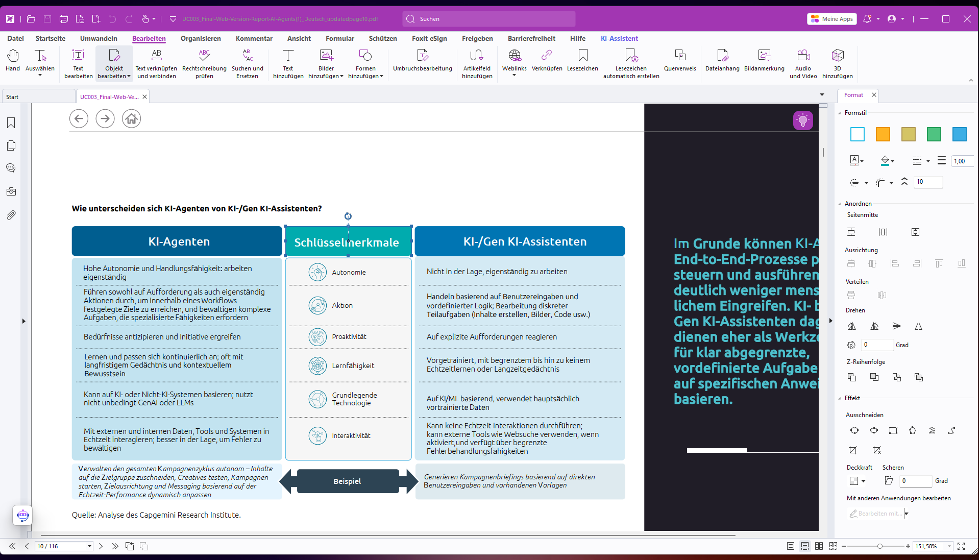The height and width of the screenshot is (560, 979).
Task: Click the Umbruchsbearbeitung tool
Action: click(x=423, y=60)
